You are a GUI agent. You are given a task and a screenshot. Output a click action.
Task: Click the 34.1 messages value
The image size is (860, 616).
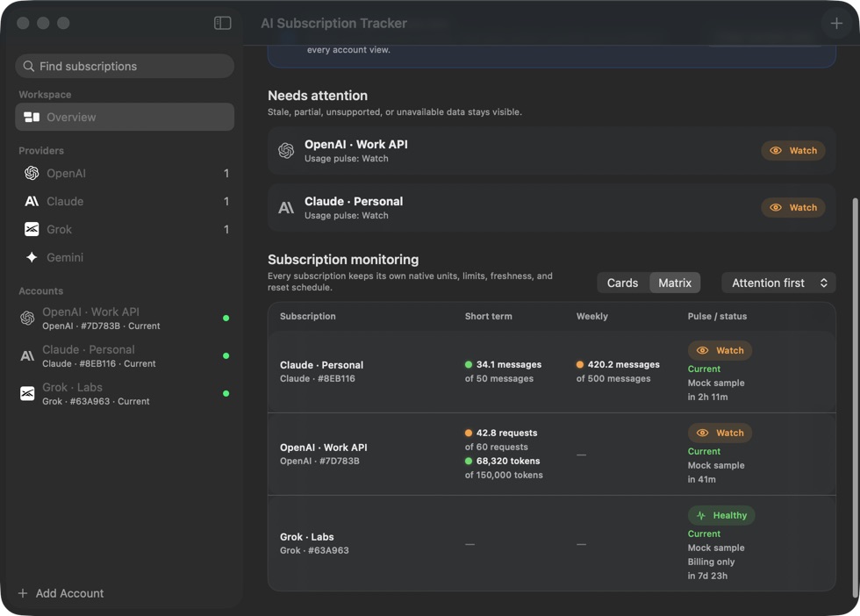tap(508, 365)
